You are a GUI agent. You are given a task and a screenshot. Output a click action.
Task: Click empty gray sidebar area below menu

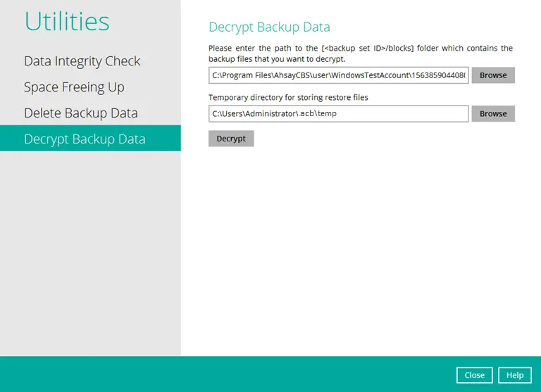click(90, 253)
